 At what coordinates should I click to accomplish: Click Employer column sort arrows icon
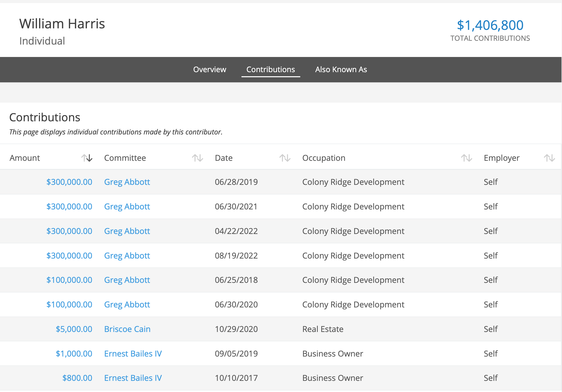[x=549, y=158]
